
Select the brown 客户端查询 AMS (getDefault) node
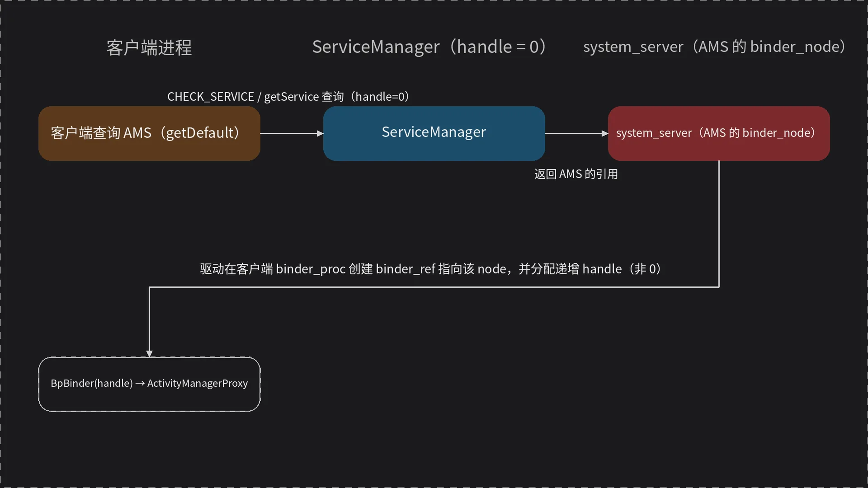(x=149, y=133)
